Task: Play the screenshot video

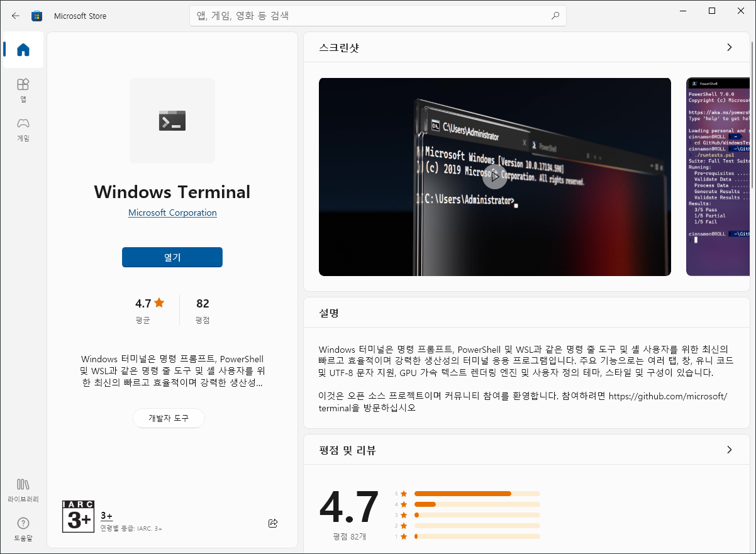Action: click(x=495, y=177)
